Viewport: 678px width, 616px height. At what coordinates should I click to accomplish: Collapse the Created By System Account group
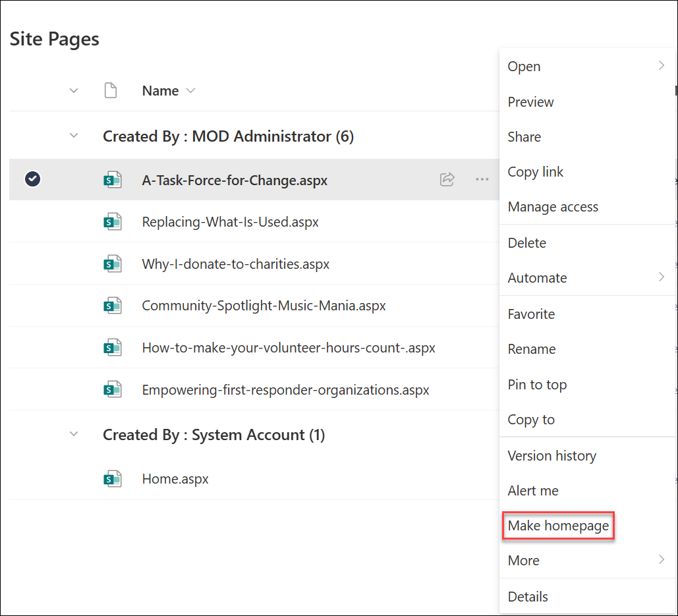coord(74,435)
